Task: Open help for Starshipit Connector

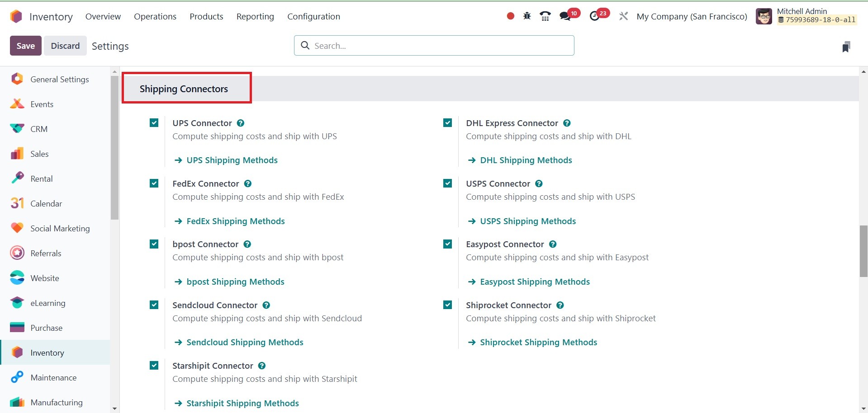Action: [262, 366]
